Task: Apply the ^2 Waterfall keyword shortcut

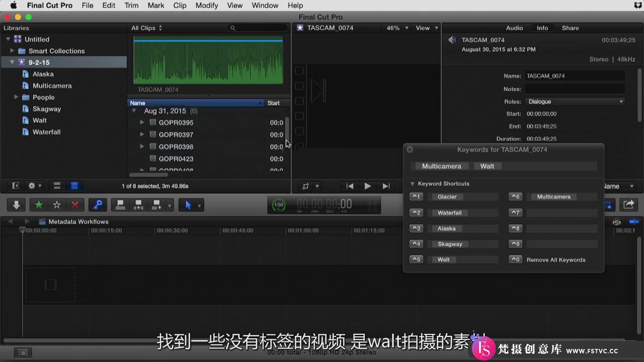Action: coord(416,213)
